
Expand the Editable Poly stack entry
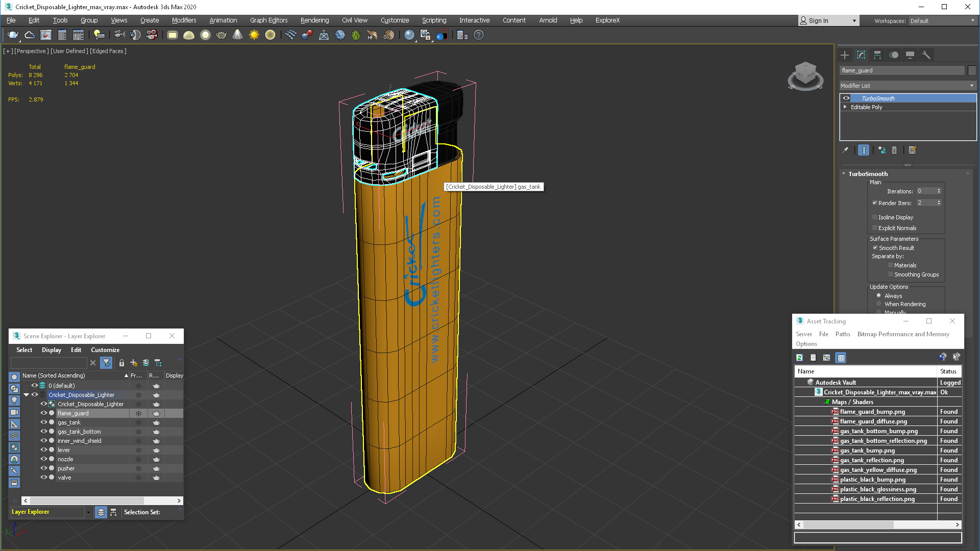(845, 107)
